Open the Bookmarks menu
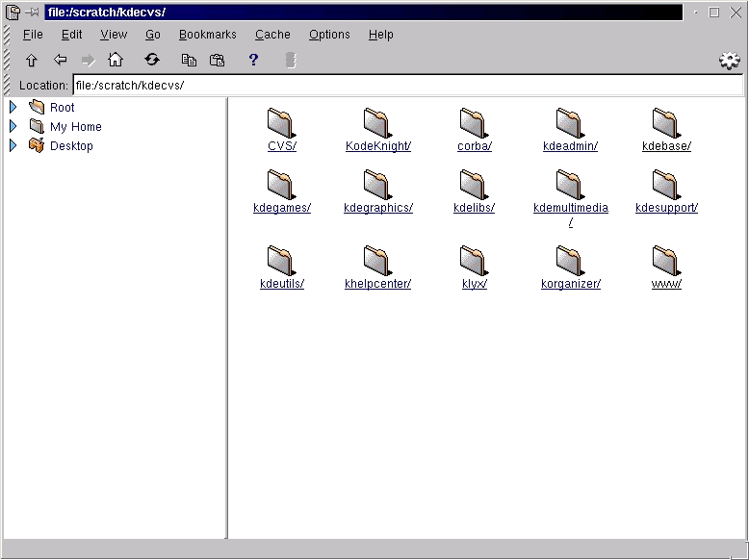Screen dimensions: 749x560 [x=207, y=35]
